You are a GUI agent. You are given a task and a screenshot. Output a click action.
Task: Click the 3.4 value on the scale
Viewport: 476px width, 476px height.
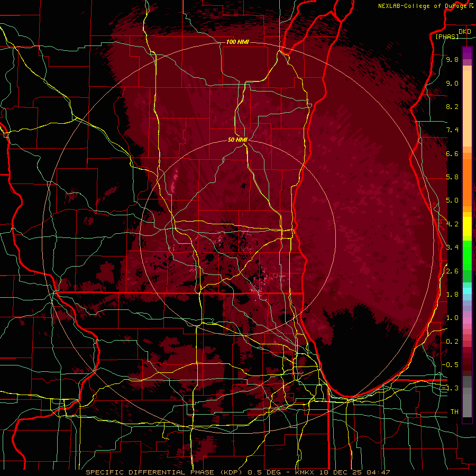(x=452, y=248)
